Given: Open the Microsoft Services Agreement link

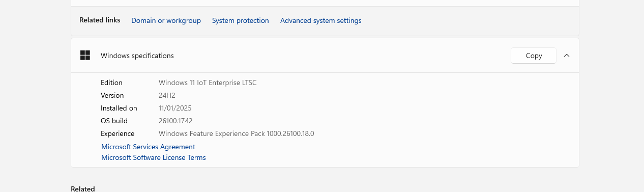Looking at the screenshot, I should [148, 147].
